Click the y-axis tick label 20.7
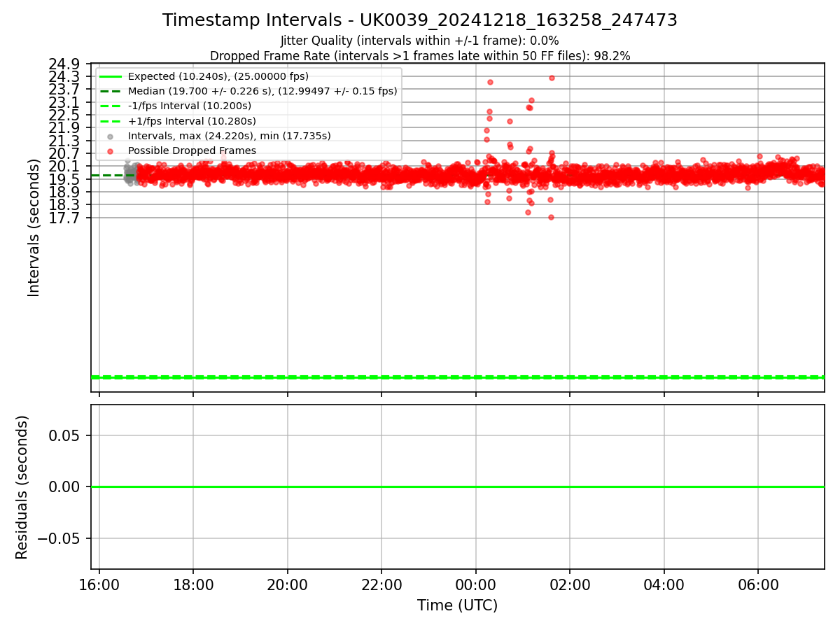 64,153
